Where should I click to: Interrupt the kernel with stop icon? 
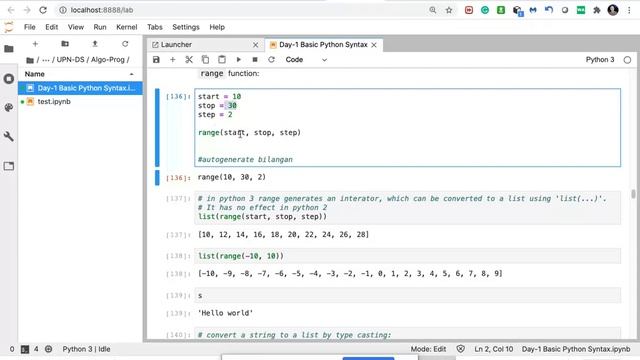coord(255,60)
